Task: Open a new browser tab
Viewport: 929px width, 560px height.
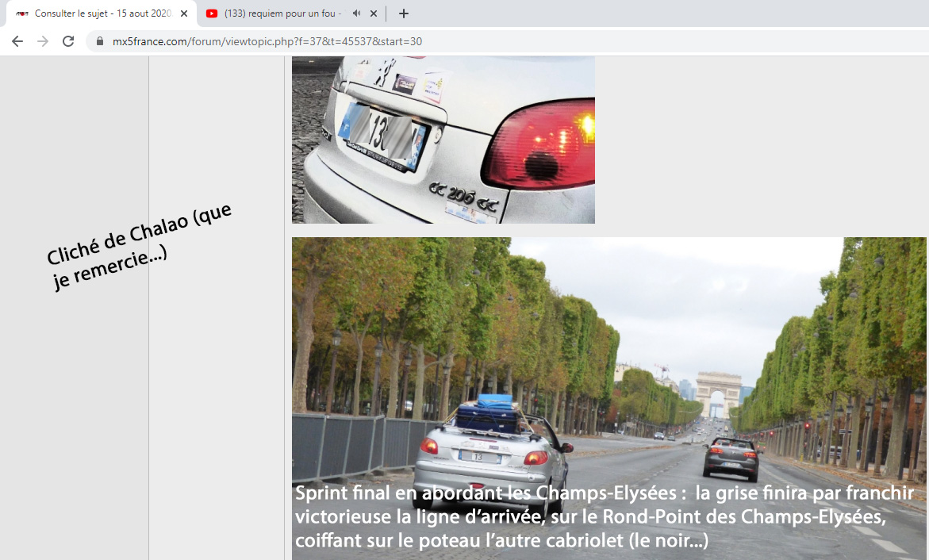Action: 404,13
